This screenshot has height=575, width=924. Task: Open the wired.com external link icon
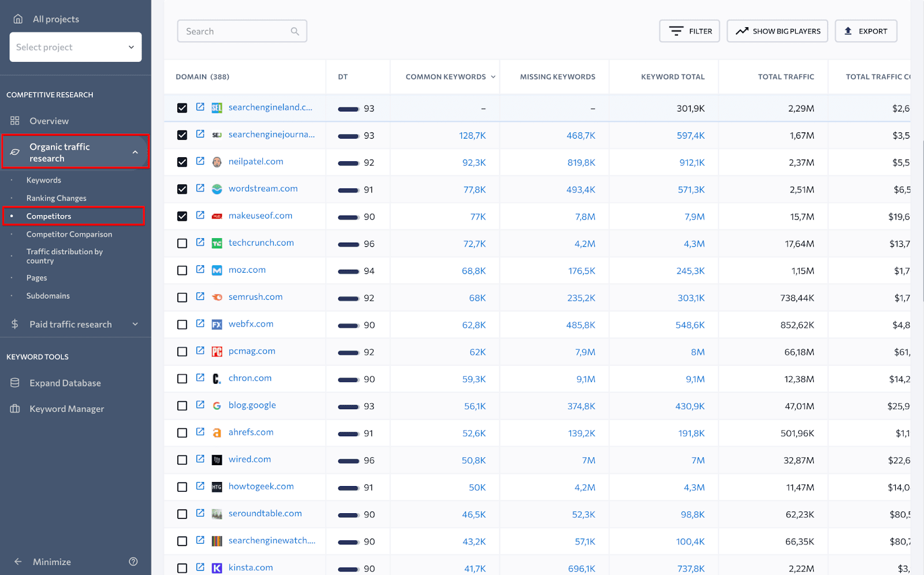tap(200, 459)
